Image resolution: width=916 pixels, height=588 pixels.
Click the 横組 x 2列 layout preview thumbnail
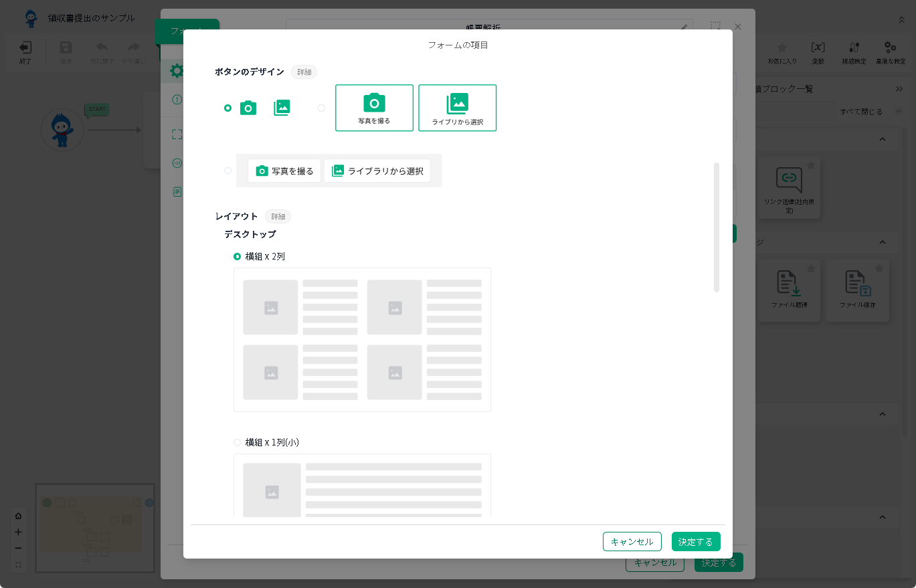(x=362, y=340)
